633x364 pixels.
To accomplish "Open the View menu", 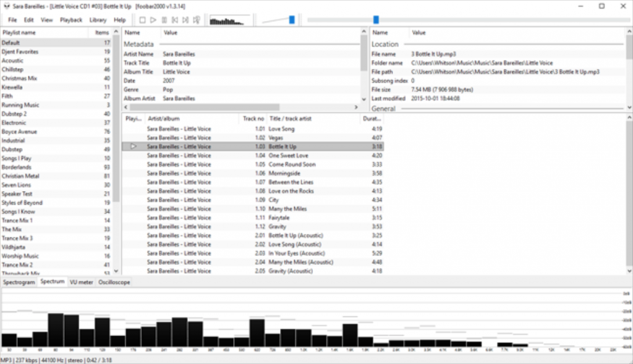I will click(x=46, y=20).
